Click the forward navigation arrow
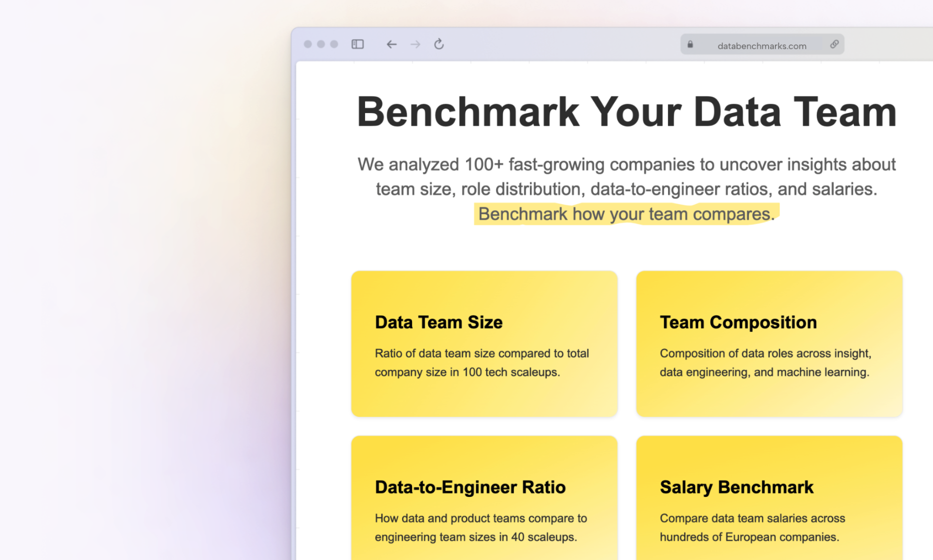This screenshot has height=560, width=933. click(x=415, y=44)
